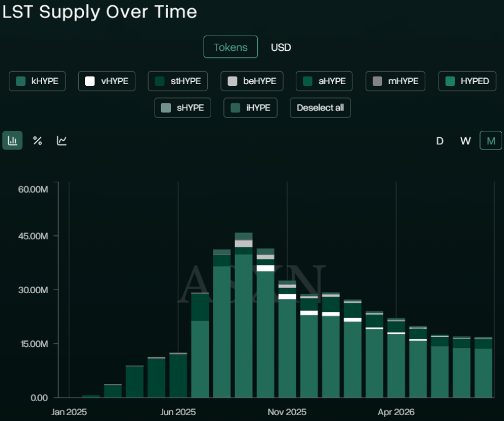Toggle the iHYPE series
This screenshot has height=421, width=504.
[x=250, y=108]
